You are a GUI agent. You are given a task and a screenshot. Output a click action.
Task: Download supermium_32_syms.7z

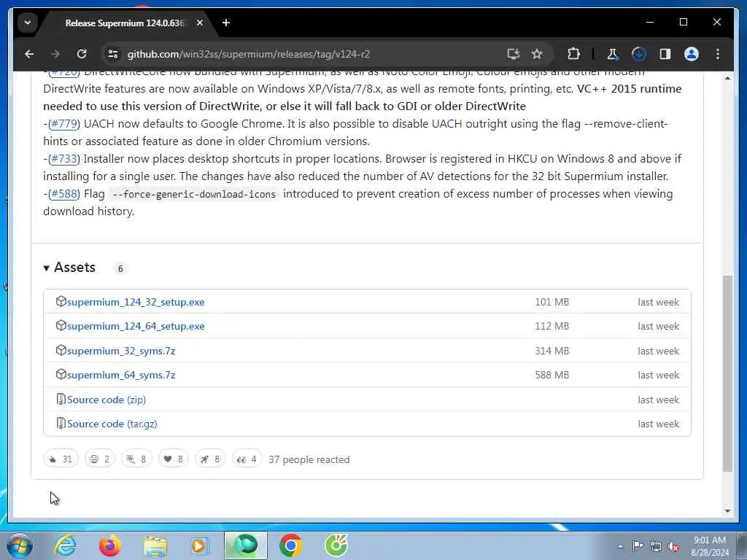click(121, 351)
